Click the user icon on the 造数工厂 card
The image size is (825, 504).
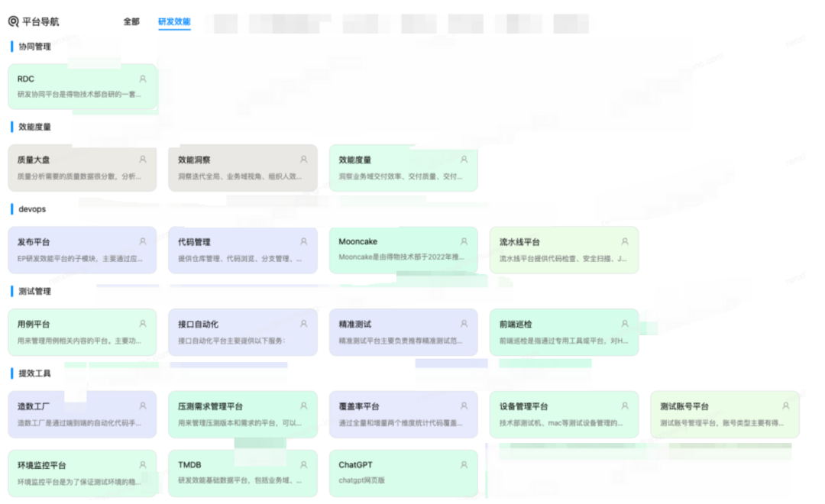click(x=143, y=405)
